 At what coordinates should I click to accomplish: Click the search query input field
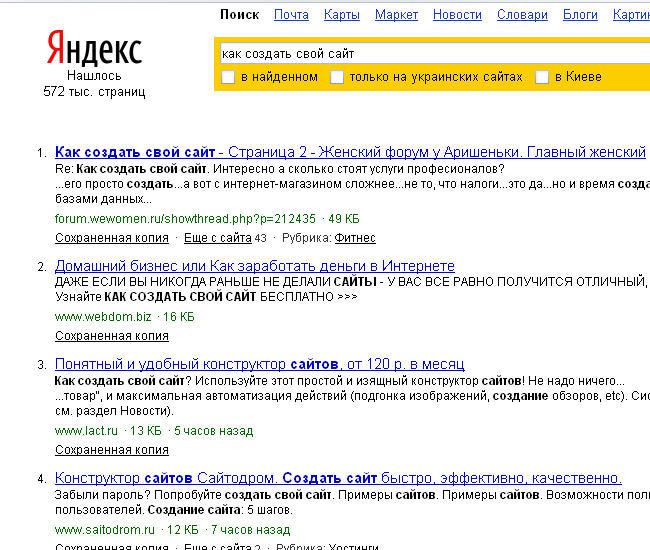pos(435,54)
